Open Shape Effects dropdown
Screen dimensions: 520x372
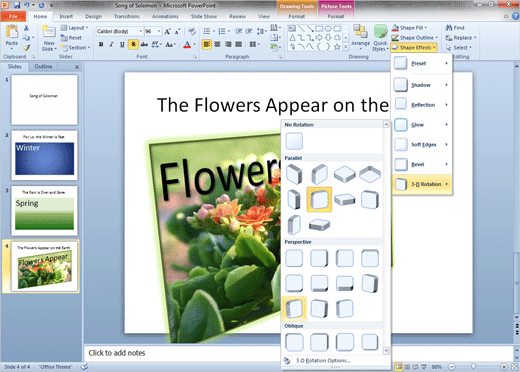(x=414, y=48)
